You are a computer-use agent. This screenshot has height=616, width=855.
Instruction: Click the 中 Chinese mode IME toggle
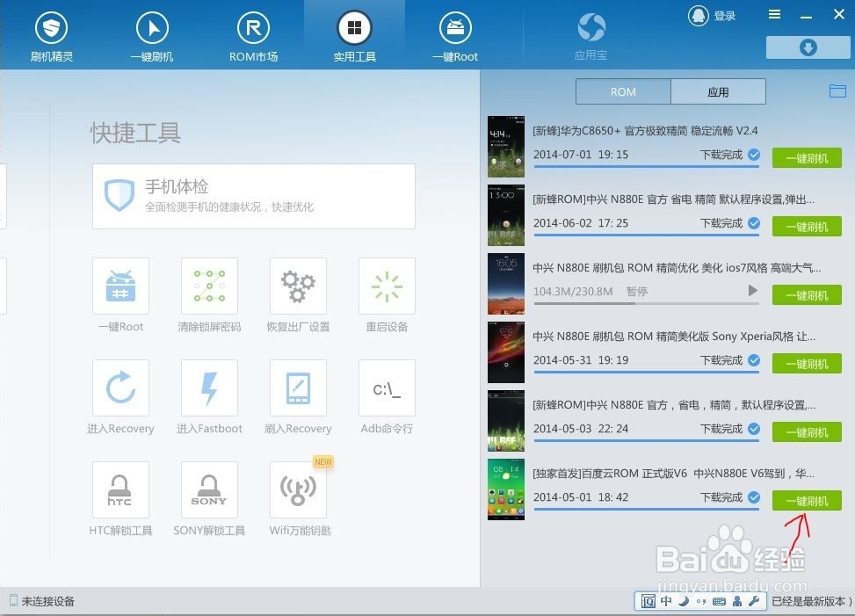[666, 601]
